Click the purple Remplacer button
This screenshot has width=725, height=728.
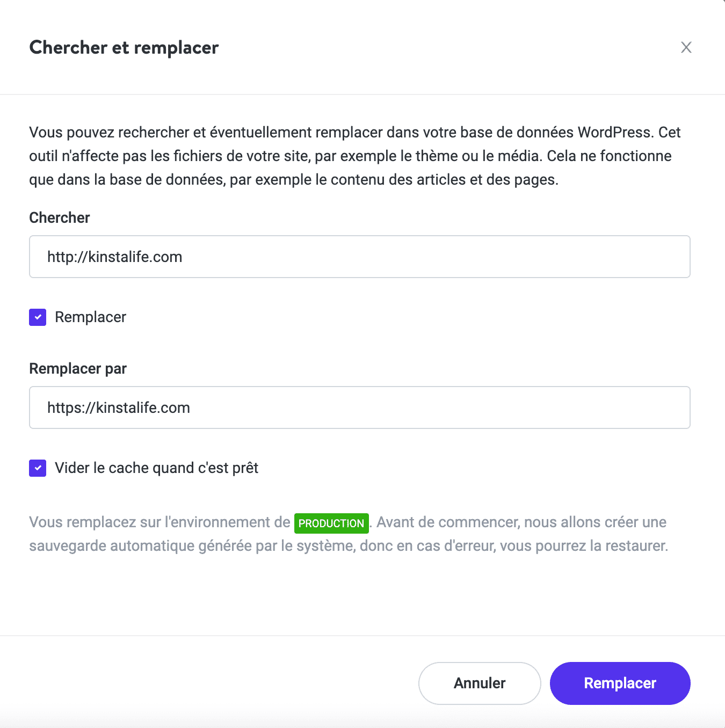(x=619, y=683)
